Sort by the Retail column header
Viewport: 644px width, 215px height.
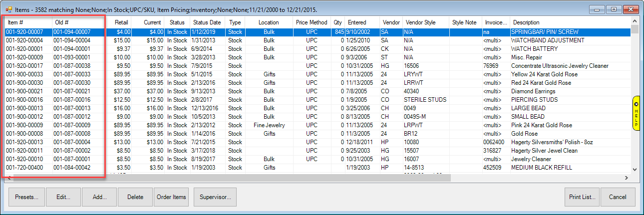point(121,22)
